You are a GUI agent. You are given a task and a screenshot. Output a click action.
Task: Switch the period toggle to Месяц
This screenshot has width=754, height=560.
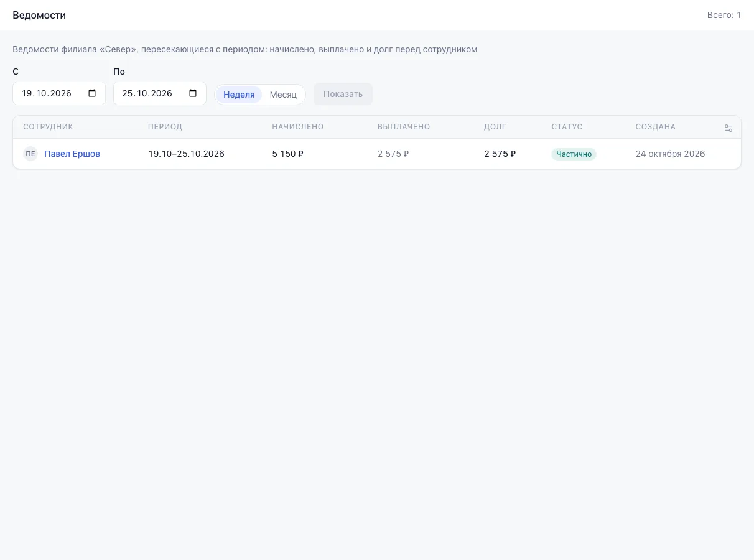point(283,95)
